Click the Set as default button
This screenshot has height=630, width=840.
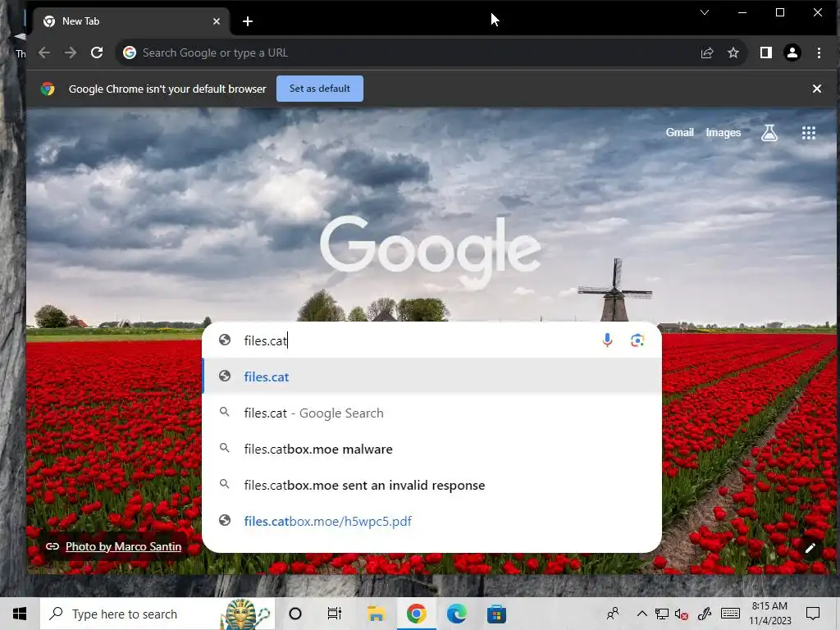(320, 89)
